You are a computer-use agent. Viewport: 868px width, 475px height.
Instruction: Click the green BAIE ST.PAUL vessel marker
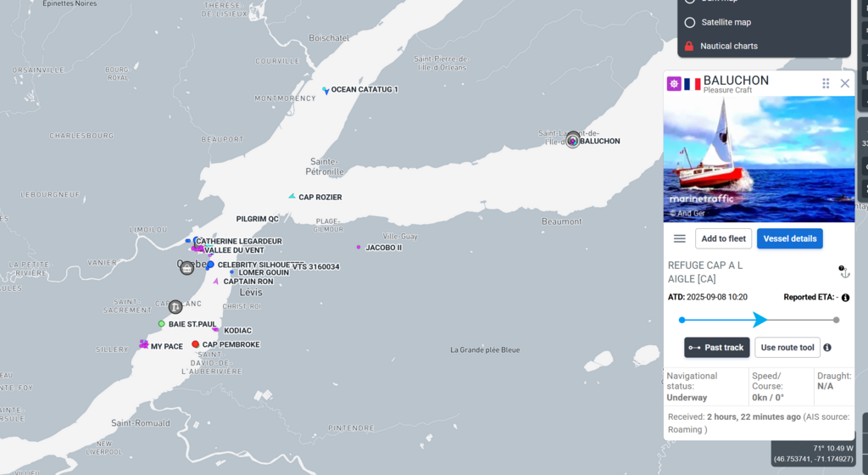pyautogui.click(x=161, y=323)
